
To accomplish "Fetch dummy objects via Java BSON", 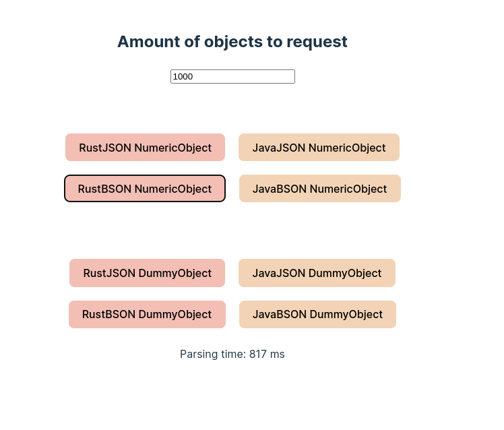I will 317,314.
